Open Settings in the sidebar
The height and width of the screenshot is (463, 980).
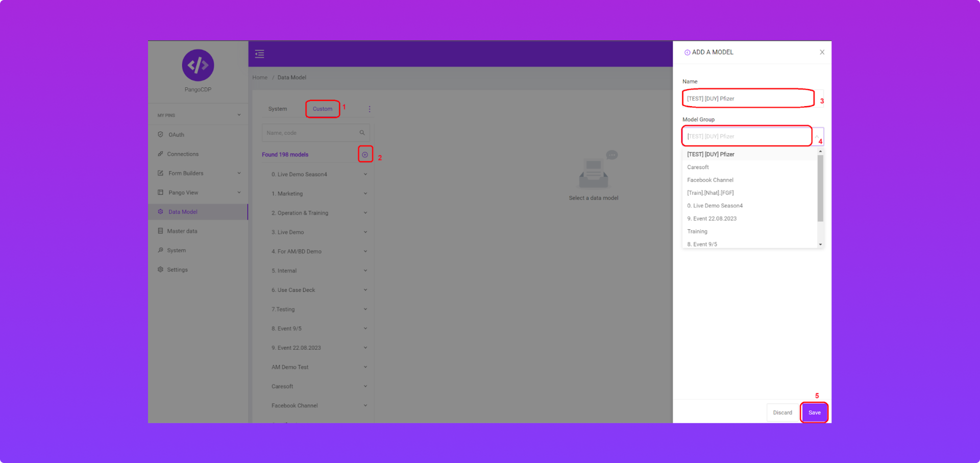point(177,270)
